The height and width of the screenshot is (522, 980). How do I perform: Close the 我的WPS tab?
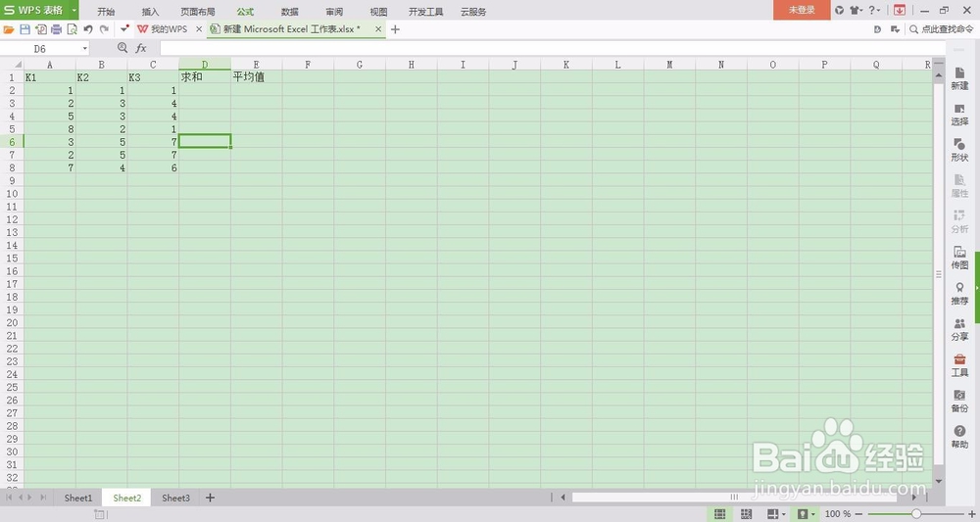199,29
